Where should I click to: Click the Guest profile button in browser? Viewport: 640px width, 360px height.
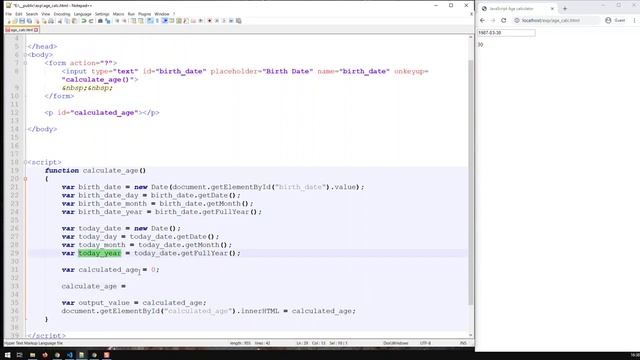[x=616, y=20]
